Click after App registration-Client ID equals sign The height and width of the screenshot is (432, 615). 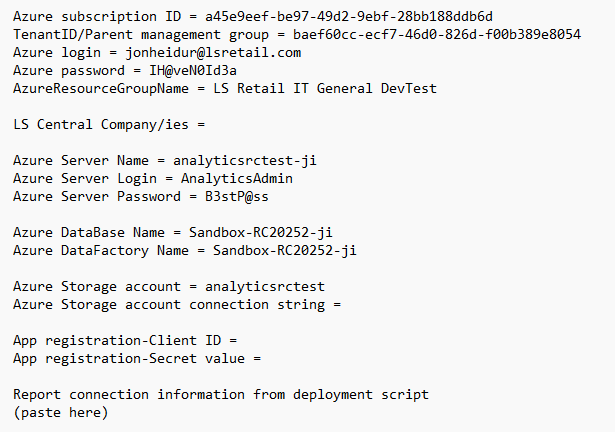(x=242, y=340)
